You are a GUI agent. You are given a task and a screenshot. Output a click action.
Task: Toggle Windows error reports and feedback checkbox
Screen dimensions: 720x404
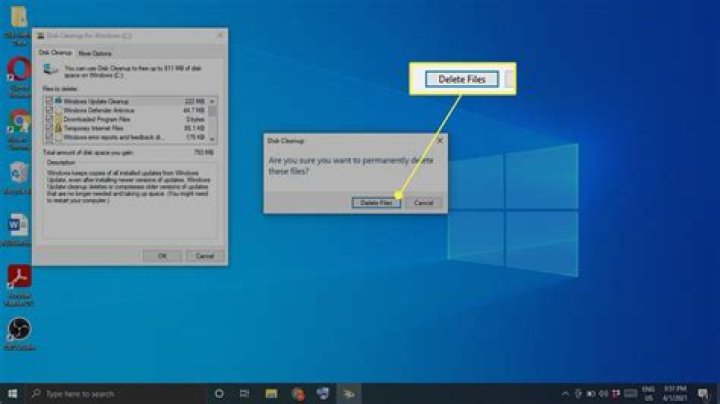[x=49, y=137]
